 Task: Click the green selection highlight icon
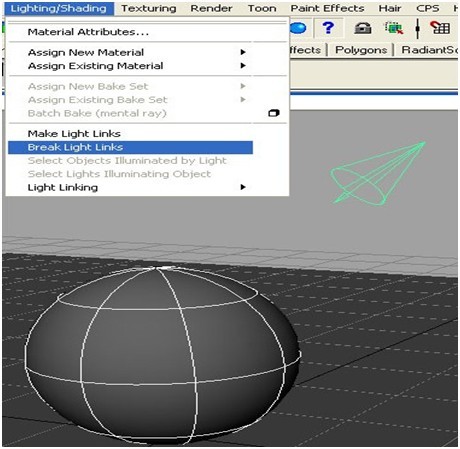coord(394,28)
